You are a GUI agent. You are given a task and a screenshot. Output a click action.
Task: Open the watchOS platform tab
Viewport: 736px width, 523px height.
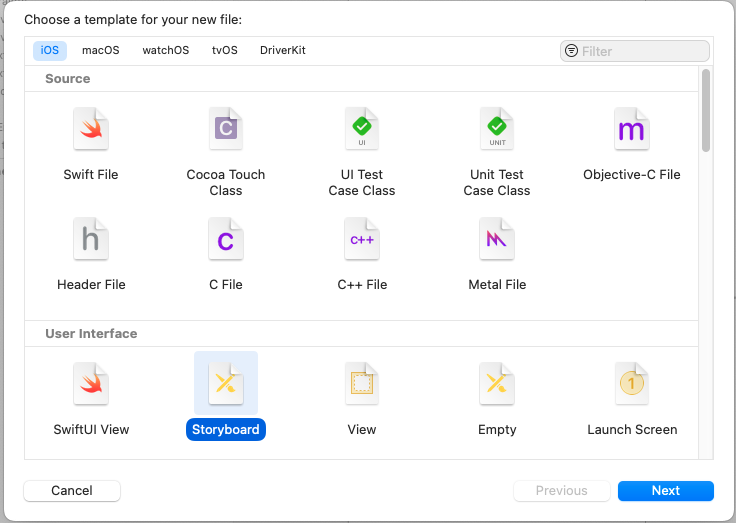point(165,51)
